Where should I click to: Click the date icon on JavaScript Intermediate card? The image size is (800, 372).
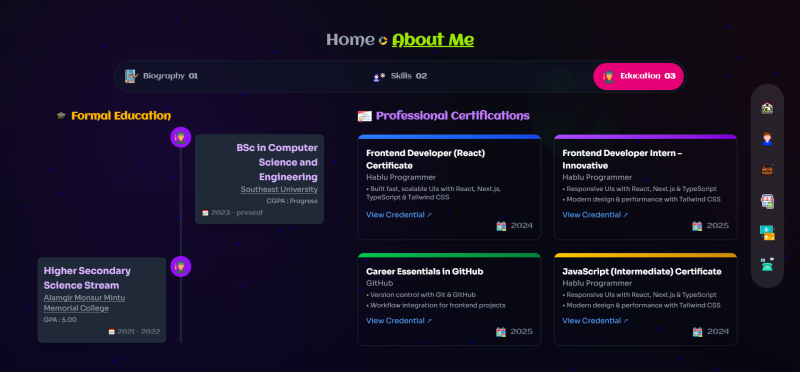697,332
